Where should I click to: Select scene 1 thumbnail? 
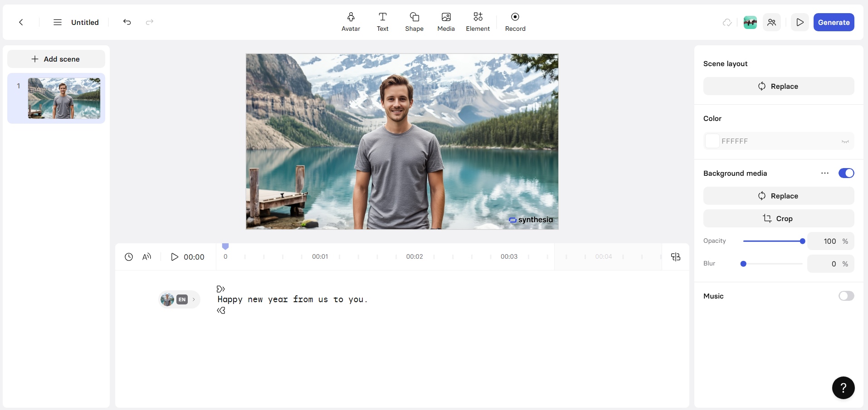pos(64,98)
